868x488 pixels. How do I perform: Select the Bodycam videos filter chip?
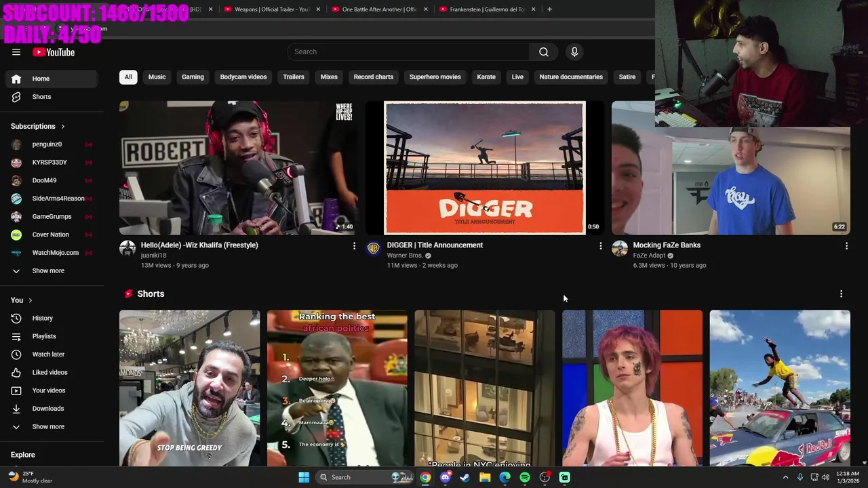[x=243, y=77]
